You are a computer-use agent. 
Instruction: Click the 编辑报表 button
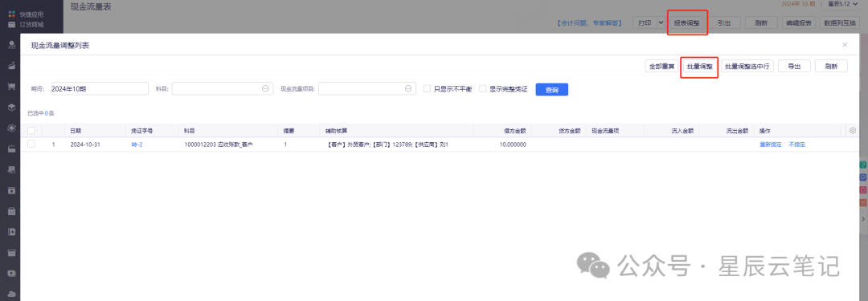(x=799, y=22)
